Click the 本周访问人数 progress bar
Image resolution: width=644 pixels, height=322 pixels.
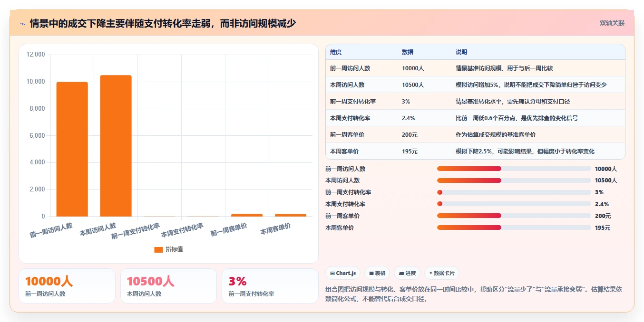[514, 180]
